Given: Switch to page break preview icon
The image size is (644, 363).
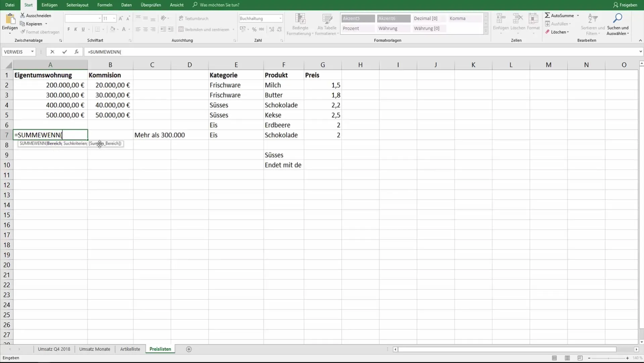Looking at the screenshot, I should tap(580, 358).
